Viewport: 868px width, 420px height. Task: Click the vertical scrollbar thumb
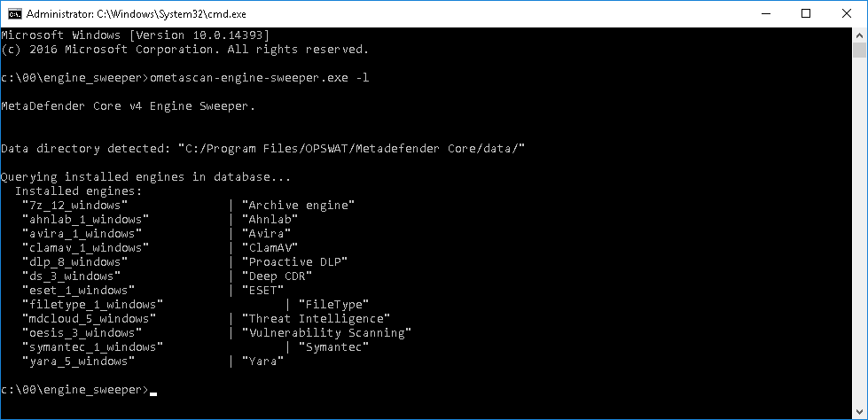pyautogui.click(x=859, y=50)
